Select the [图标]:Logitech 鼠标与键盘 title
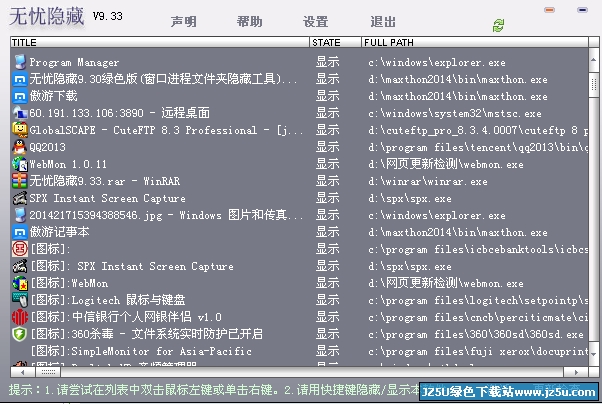 108,300
